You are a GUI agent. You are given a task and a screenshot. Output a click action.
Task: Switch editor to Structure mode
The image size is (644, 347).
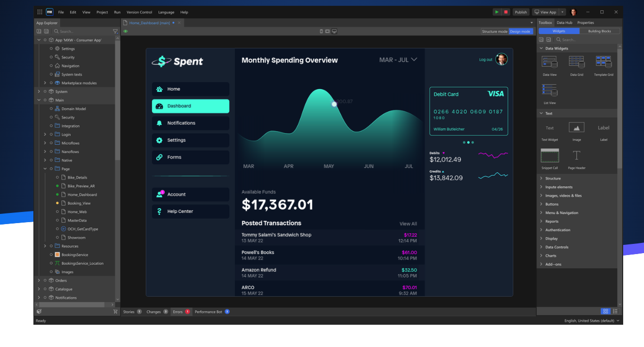(x=495, y=31)
